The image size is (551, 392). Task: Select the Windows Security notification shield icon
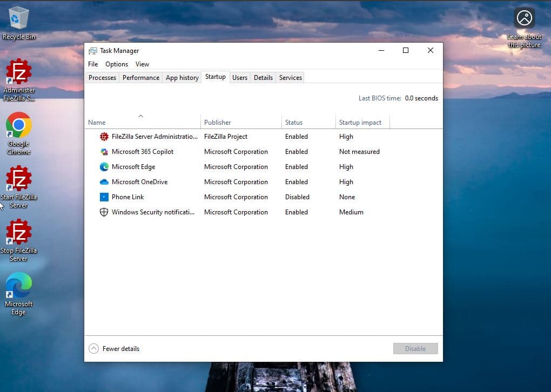pos(104,212)
